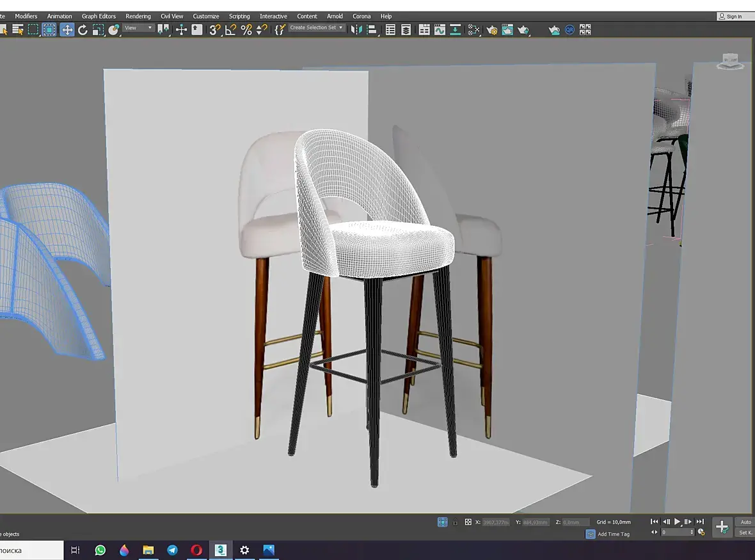Click the ViewCube in the viewport
Screen dimensions: 755x560
tap(730, 61)
